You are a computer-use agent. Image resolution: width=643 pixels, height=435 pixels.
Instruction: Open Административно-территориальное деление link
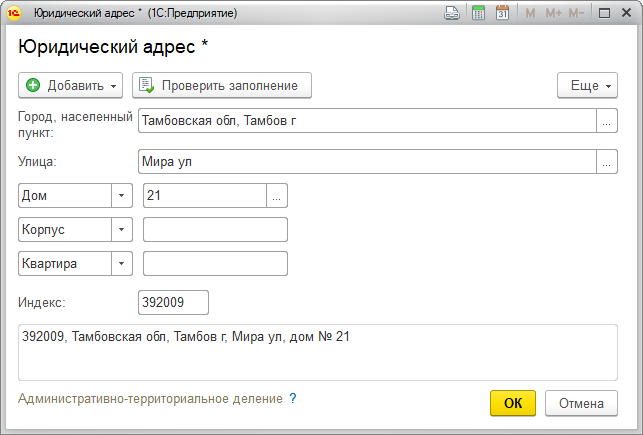(150, 398)
